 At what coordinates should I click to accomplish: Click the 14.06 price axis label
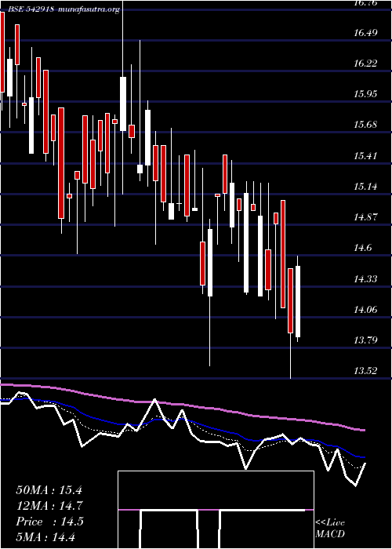[x=365, y=309]
